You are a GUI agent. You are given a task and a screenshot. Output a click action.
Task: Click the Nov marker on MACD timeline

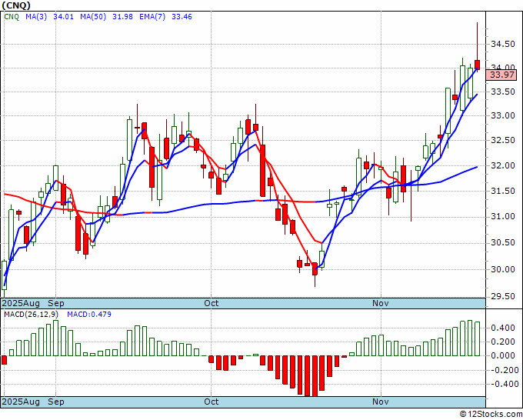[x=381, y=402]
